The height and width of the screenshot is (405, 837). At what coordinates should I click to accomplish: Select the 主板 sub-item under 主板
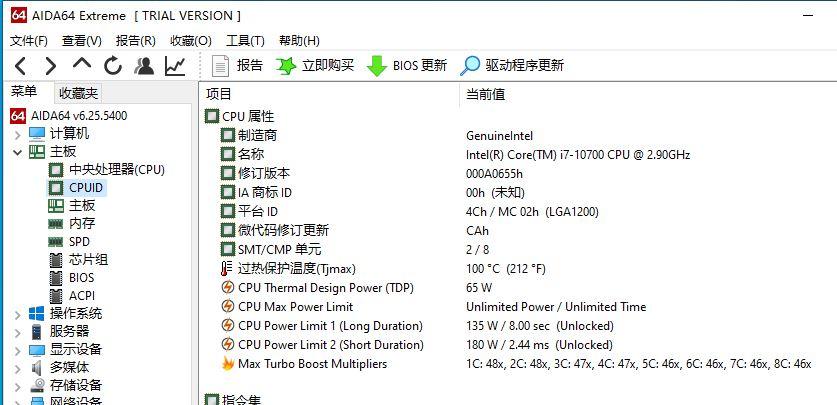click(x=72, y=205)
